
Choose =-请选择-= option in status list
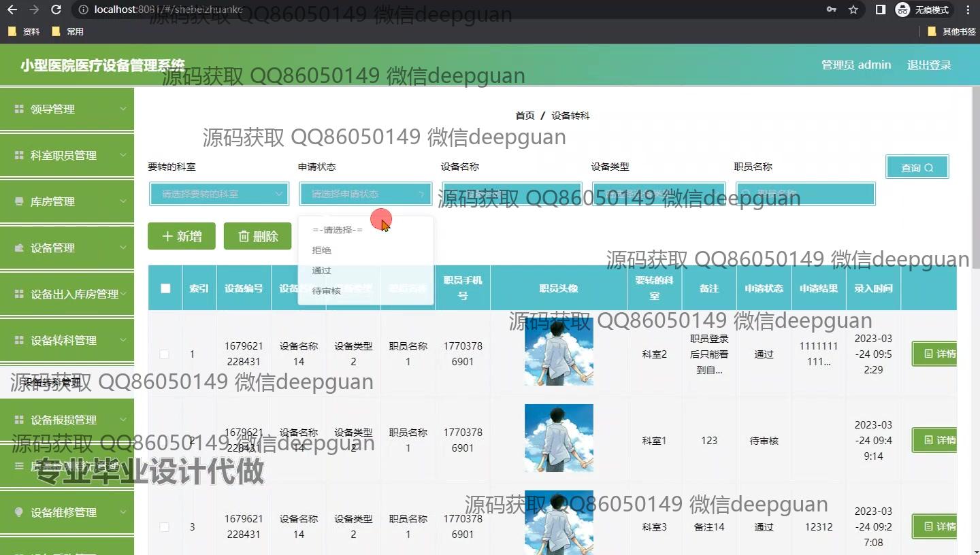365,230
